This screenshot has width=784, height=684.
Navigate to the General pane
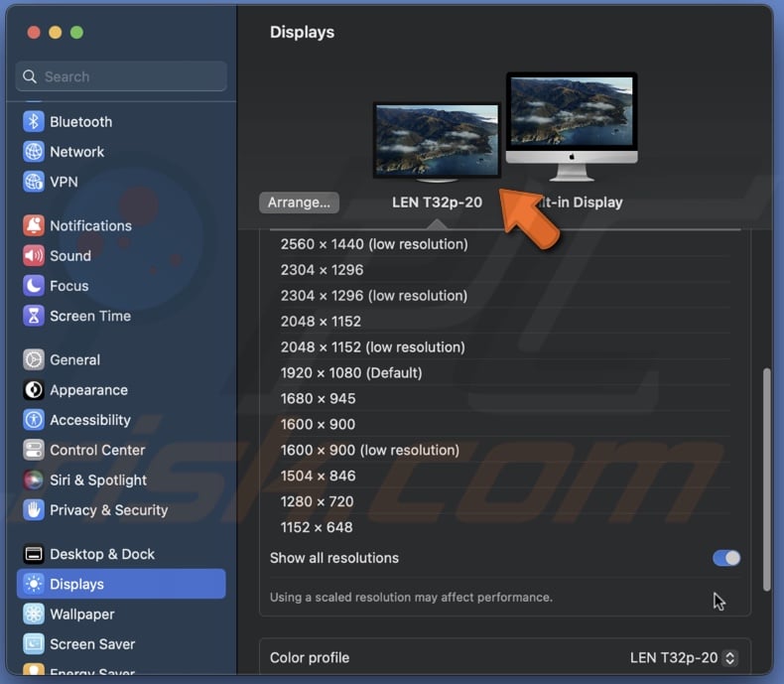(121, 359)
